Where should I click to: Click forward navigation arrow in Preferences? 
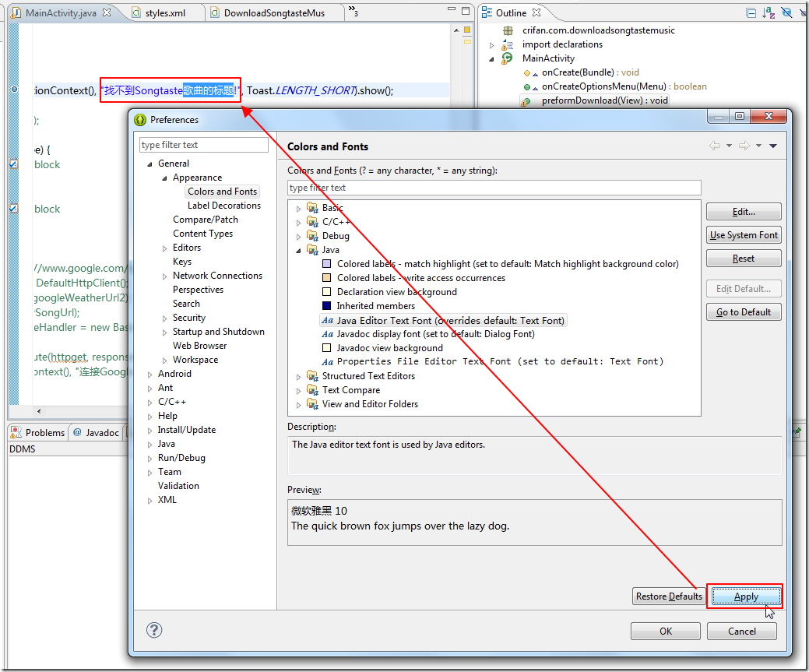click(x=744, y=146)
